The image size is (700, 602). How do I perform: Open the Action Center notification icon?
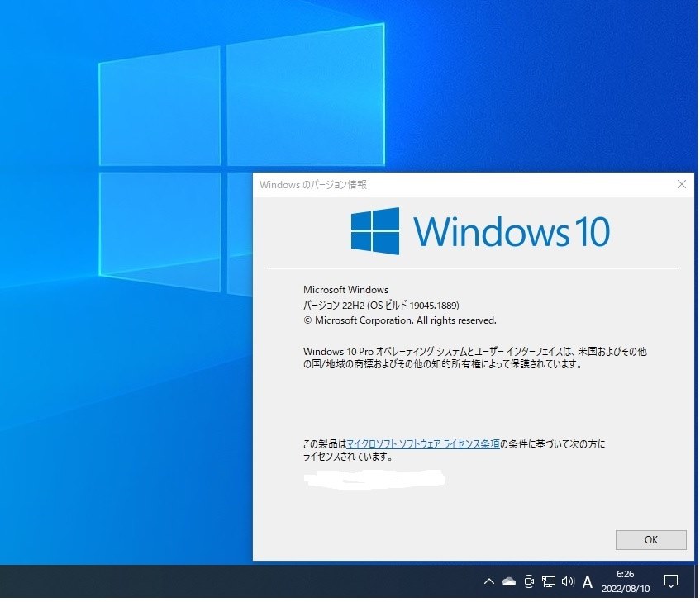click(671, 581)
